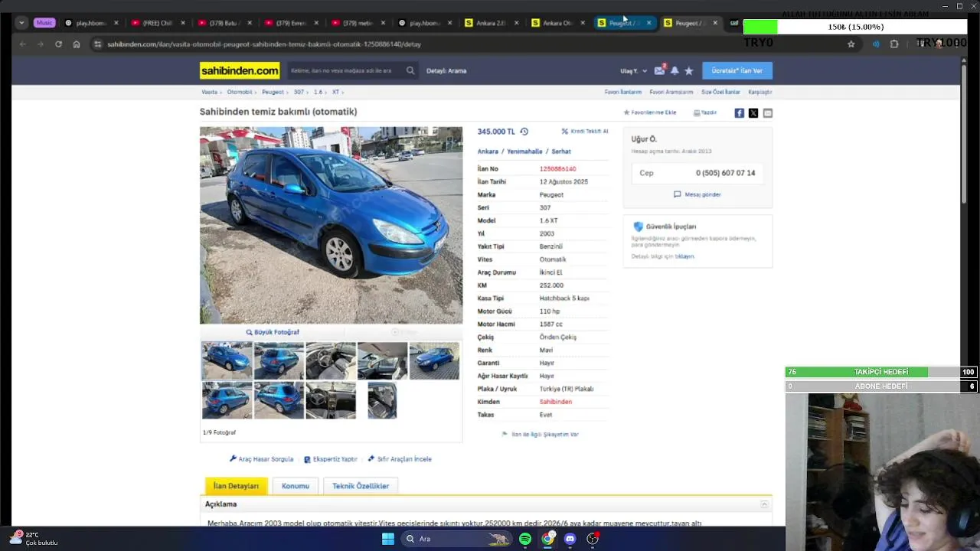Click the browser forward arrow
This screenshot has height=551, width=980.
40,44
